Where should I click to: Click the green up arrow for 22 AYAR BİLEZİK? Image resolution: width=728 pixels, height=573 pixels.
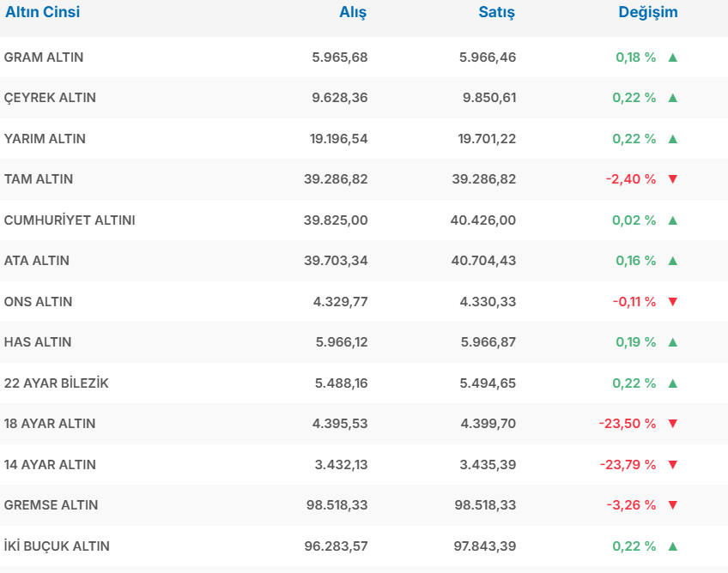(x=672, y=383)
